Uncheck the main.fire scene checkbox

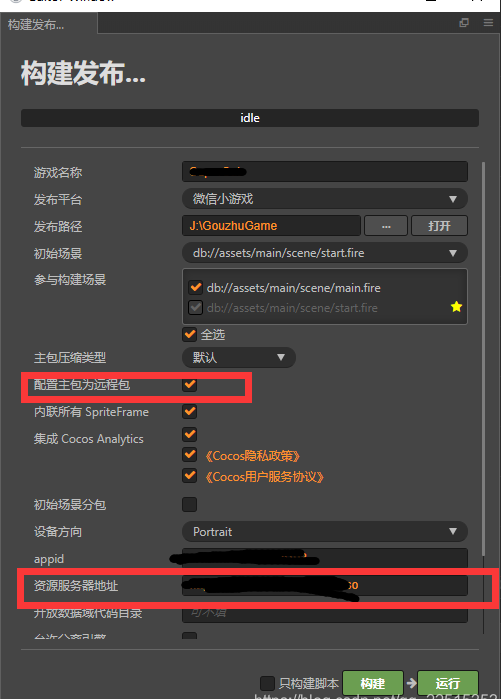tap(195, 288)
